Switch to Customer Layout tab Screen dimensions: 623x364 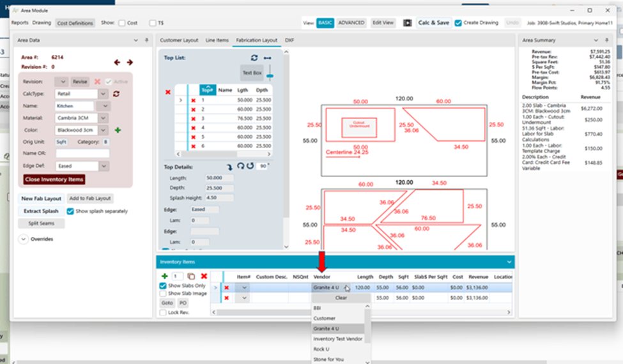coord(179,40)
